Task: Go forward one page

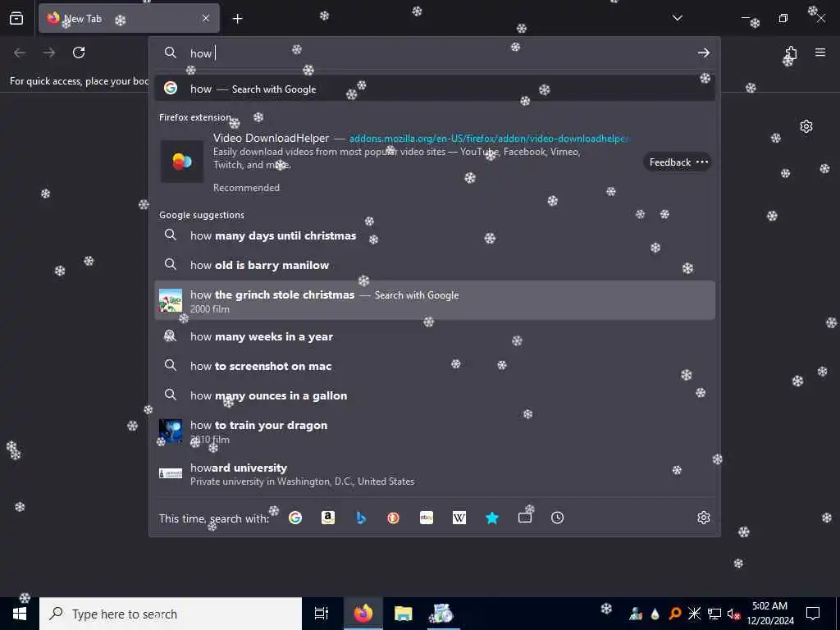Action: (49, 52)
